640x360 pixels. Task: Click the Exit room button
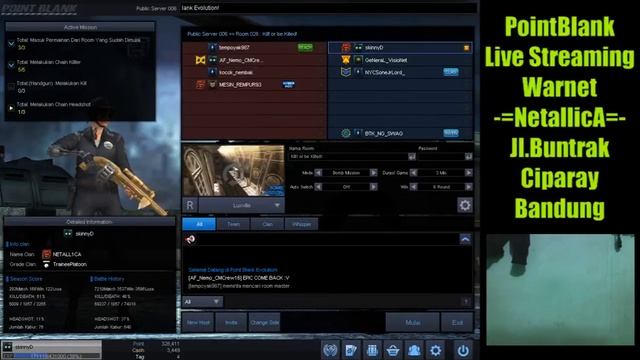[457, 322]
